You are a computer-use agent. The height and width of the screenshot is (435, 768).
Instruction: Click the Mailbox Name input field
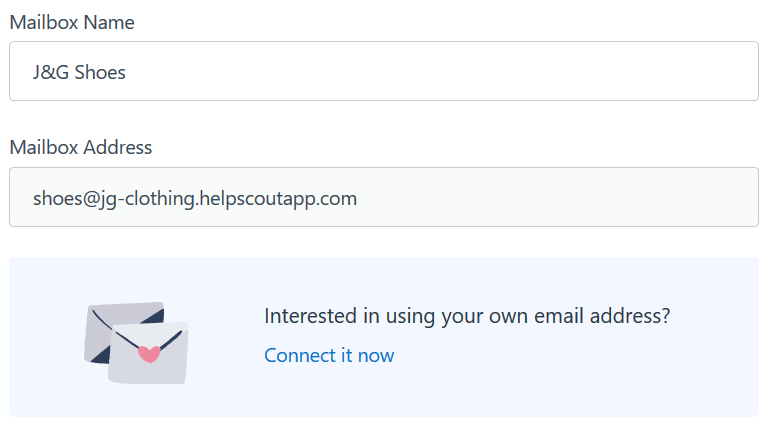tap(384, 71)
